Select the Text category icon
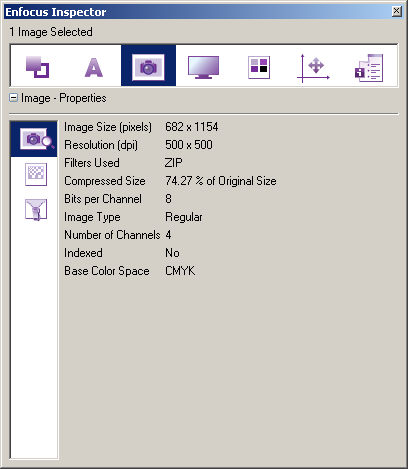This screenshot has width=408, height=469. [x=94, y=67]
